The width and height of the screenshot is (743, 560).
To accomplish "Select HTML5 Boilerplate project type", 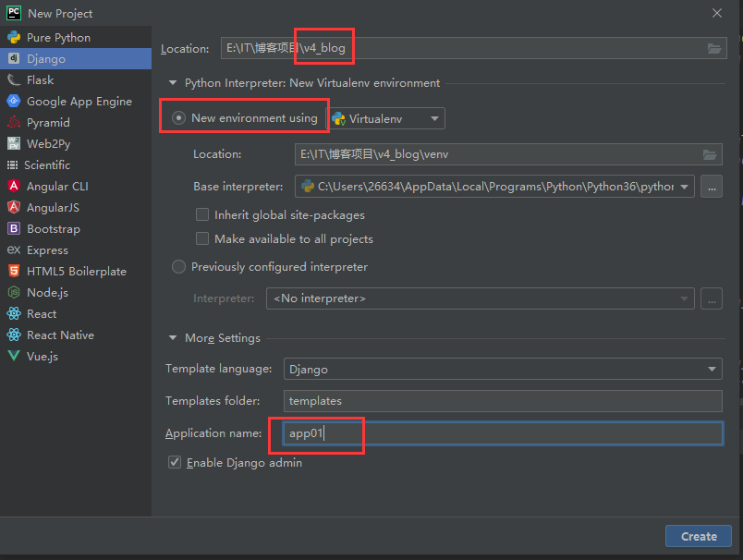I will click(x=76, y=271).
